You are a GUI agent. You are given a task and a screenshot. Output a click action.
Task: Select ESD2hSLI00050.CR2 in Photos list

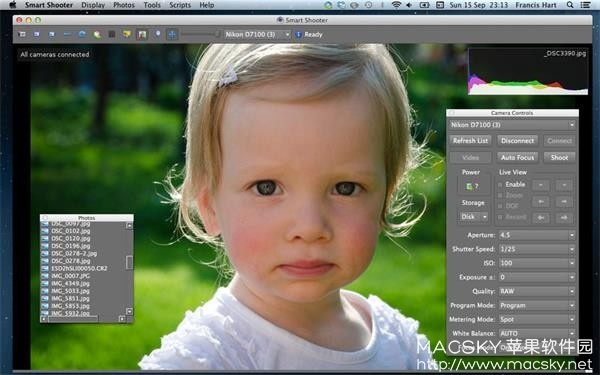coord(79,268)
